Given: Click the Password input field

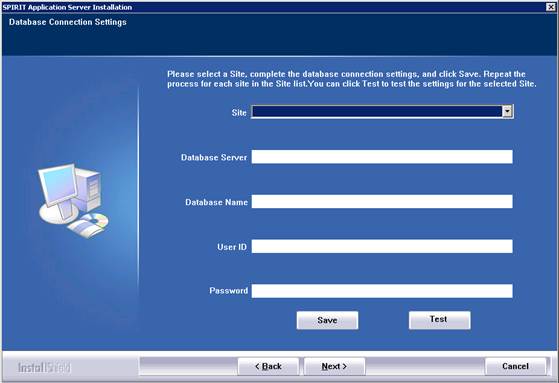Looking at the screenshot, I should (x=382, y=291).
